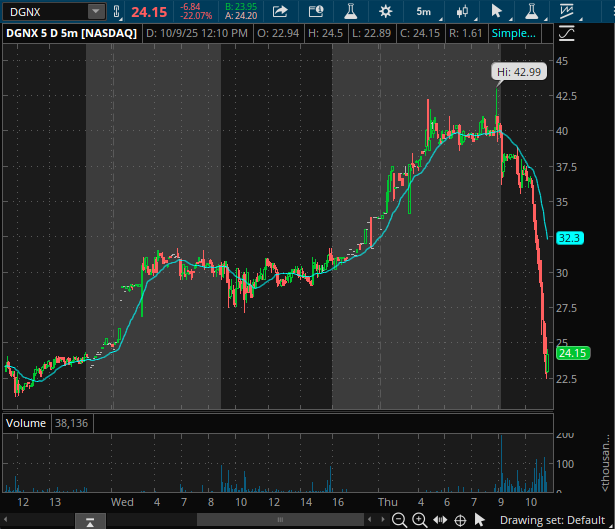Image resolution: width=615 pixels, height=529 pixels.
Task: Open the Drawings chart icon in toolbar
Action: click(567, 11)
